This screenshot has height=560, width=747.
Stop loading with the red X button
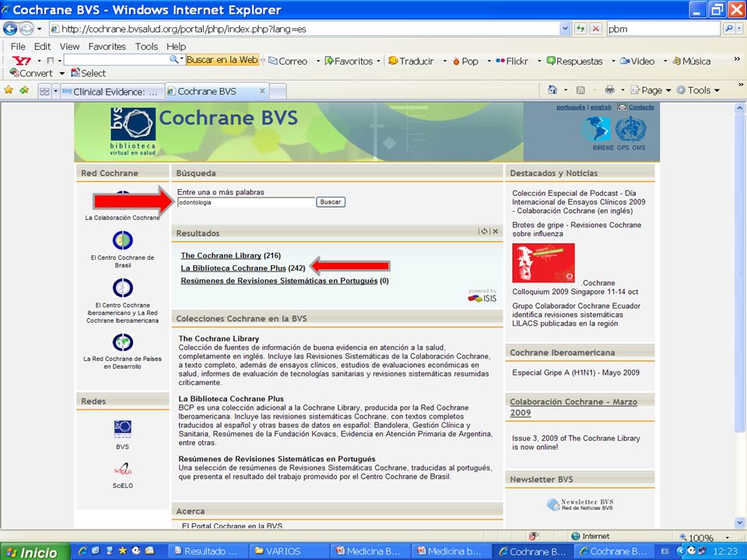point(595,29)
